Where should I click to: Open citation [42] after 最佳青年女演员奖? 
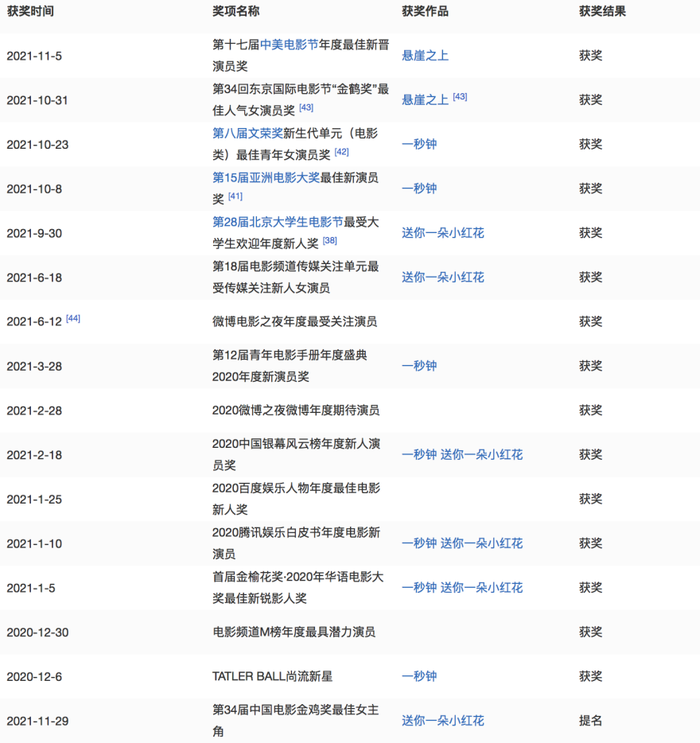[x=341, y=152]
